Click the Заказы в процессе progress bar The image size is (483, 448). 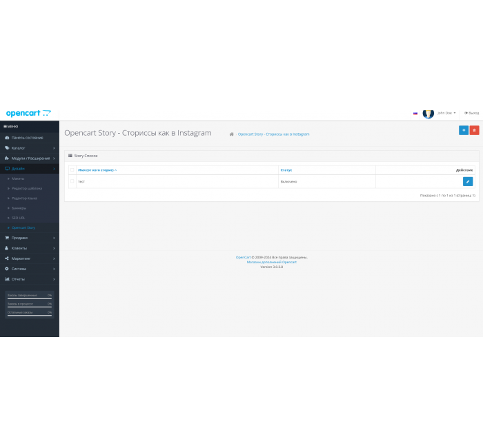pyautogui.click(x=30, y=307)
